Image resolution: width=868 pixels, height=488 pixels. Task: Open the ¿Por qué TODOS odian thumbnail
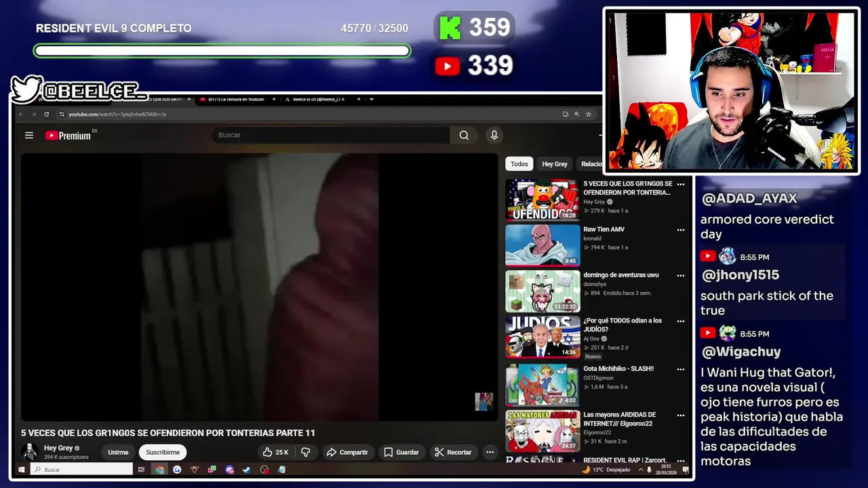pos(542,337)
